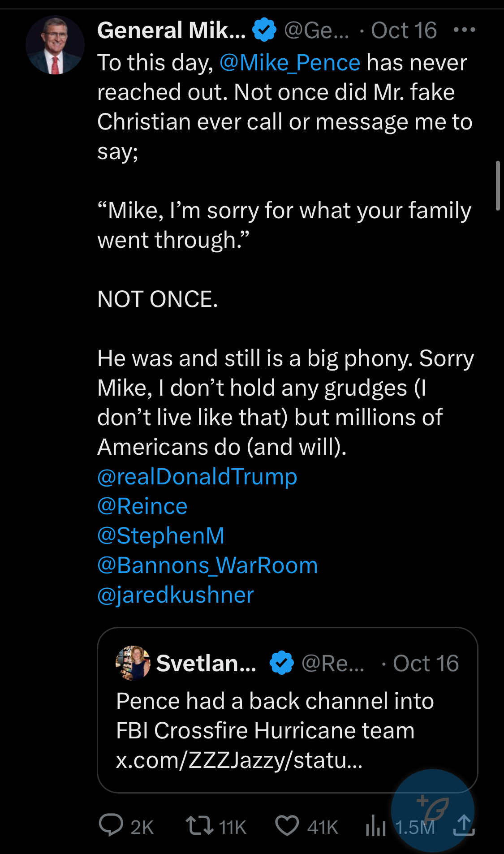Tap the repost arrows icon
The width and height of the screenshot is (504, 854).
point(200,825)
